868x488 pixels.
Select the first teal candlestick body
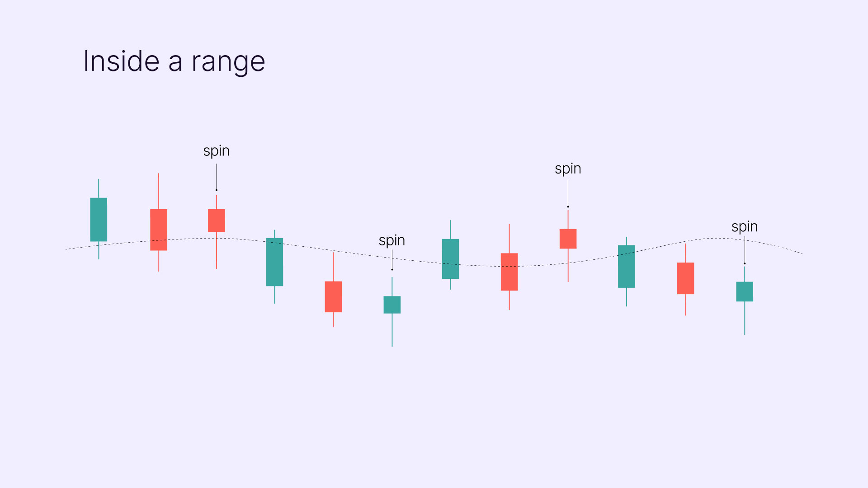[x=99, y=220]
